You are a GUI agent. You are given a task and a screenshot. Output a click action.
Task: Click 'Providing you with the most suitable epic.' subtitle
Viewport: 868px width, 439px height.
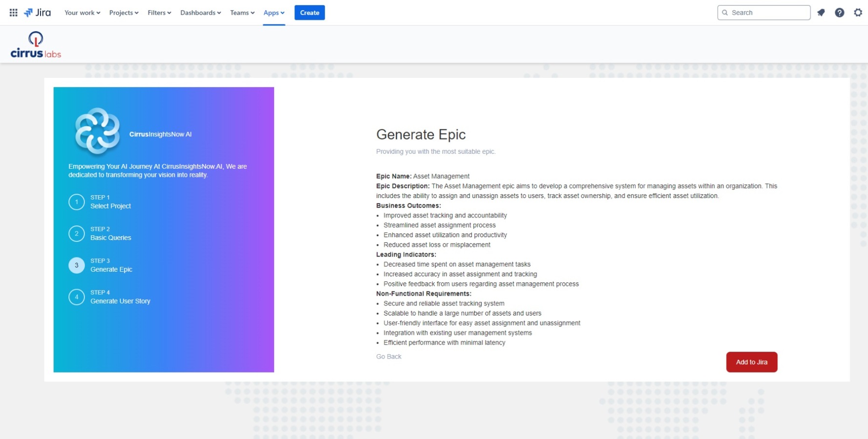(436, 151)
